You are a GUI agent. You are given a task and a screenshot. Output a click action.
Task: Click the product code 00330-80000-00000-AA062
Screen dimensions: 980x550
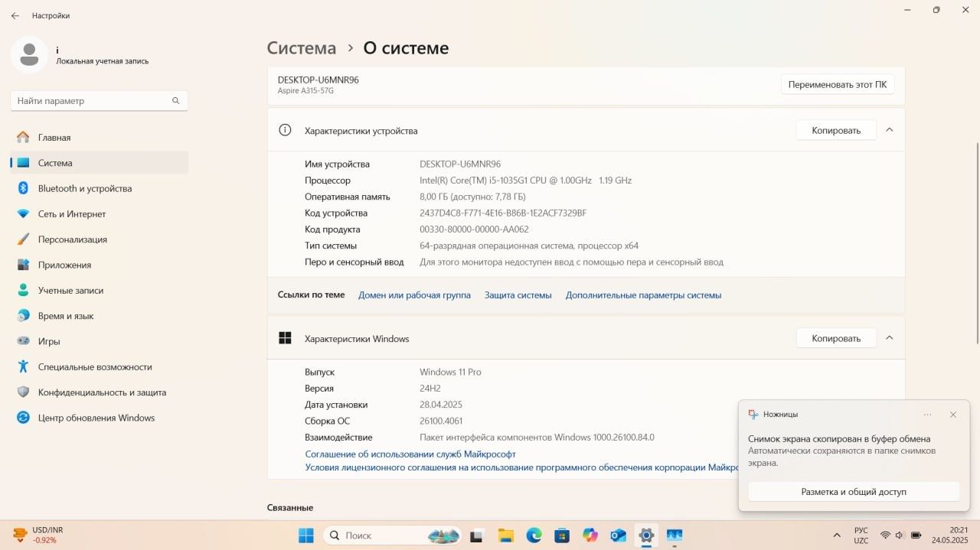[474, 229]
